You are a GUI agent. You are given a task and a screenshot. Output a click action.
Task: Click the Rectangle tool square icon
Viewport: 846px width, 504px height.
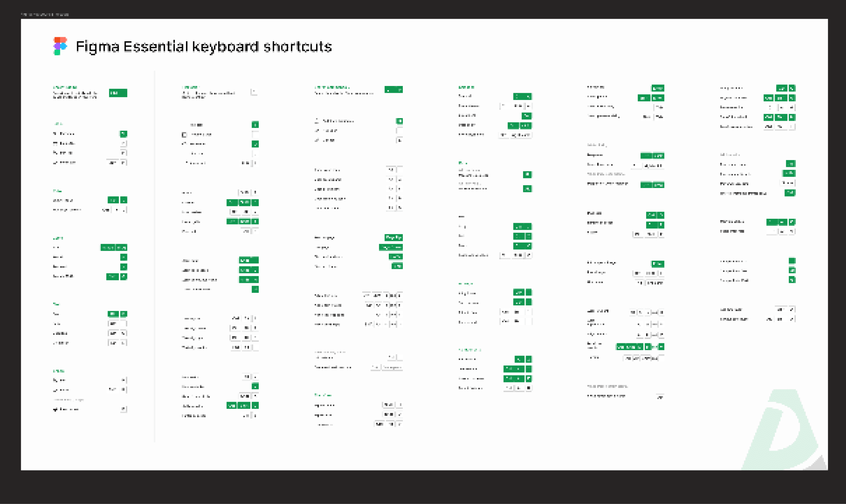point(184,134)
